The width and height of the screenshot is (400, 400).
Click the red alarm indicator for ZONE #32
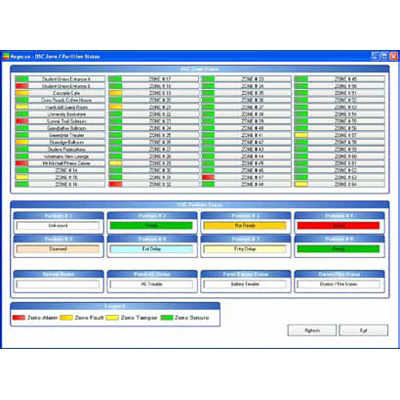115,184
